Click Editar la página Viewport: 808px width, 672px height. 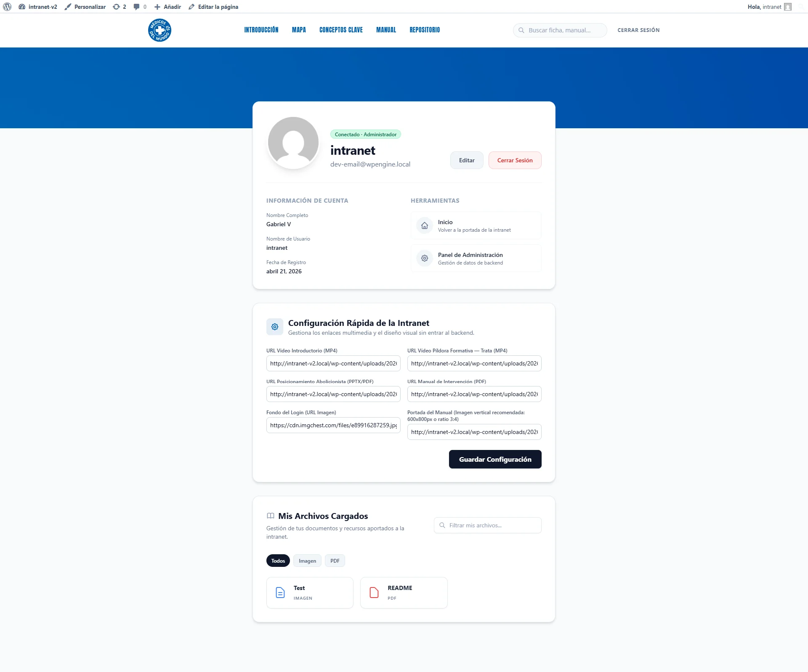(213, 7)
